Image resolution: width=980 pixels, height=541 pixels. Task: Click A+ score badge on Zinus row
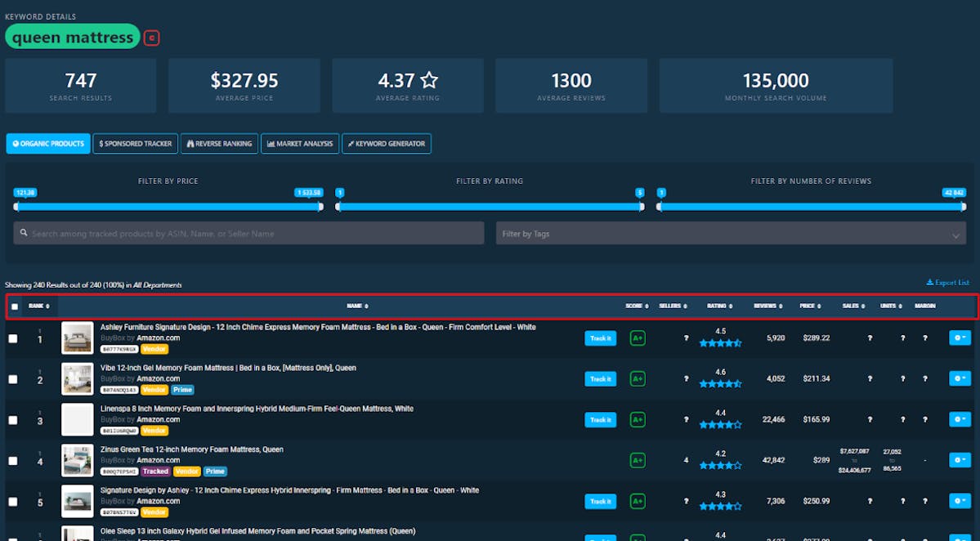tap(638, 460)
